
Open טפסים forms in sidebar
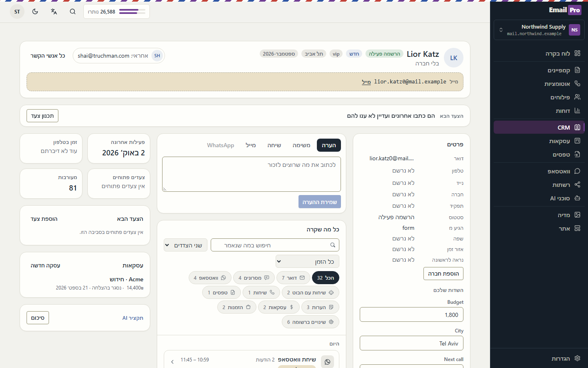(x=539, y=155)
